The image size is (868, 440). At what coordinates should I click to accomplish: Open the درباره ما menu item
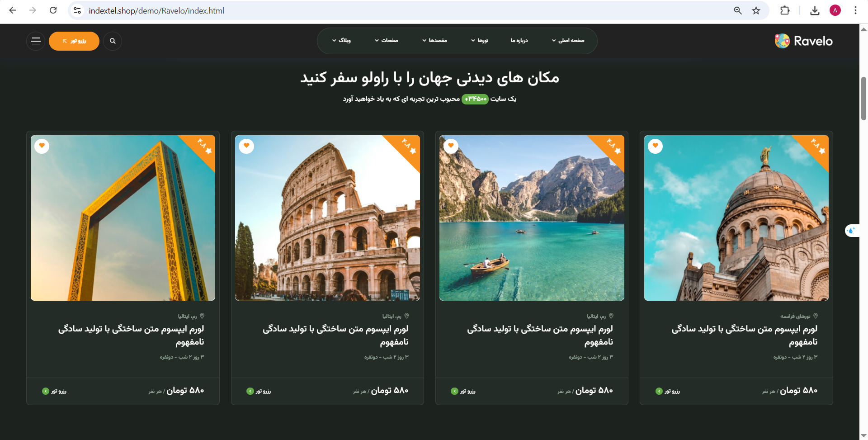pos(519,41)
